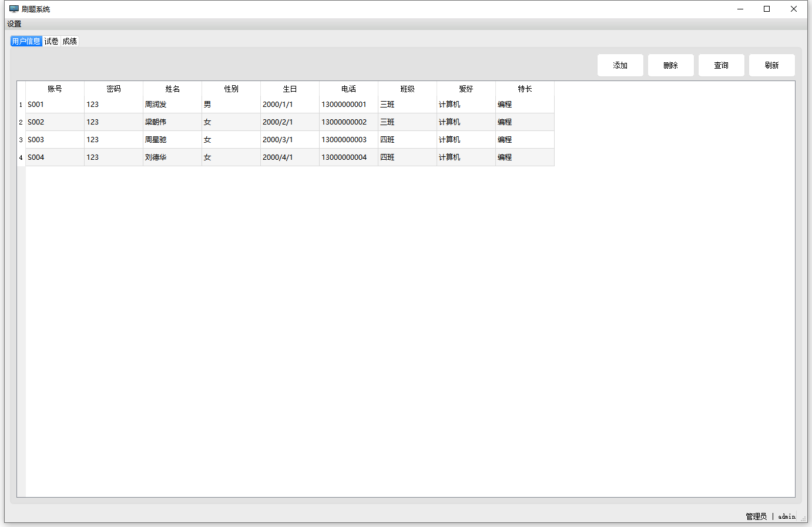This screenshot has width=812, height=527.
Task: Select hobby cell 计算机 in S001 row
Action: point(466,105)
